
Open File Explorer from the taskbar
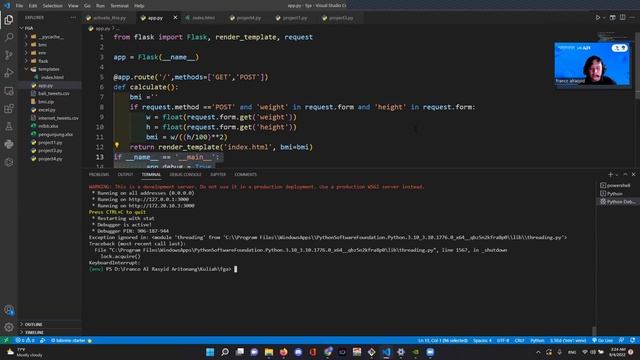tap(269, 352)
